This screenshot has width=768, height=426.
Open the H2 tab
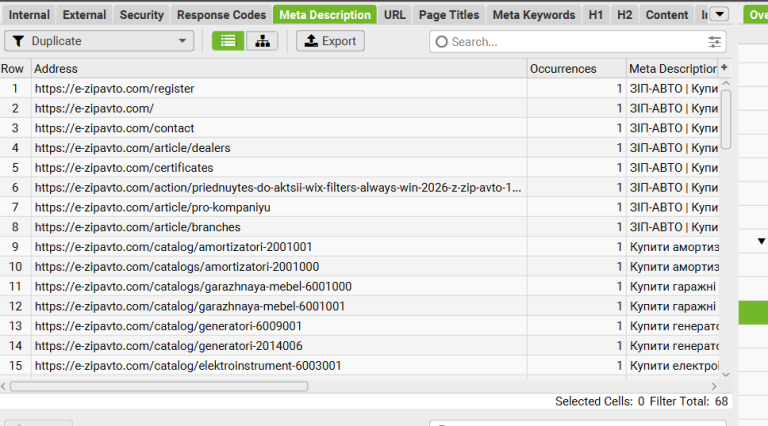624,15
